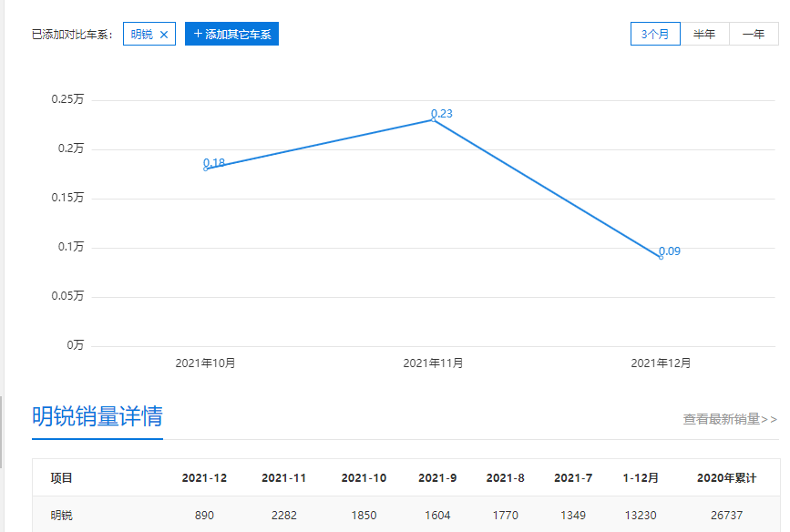Click the 2021-8 column header
This screenshot has height=532, width=790.
coord(506,478)
